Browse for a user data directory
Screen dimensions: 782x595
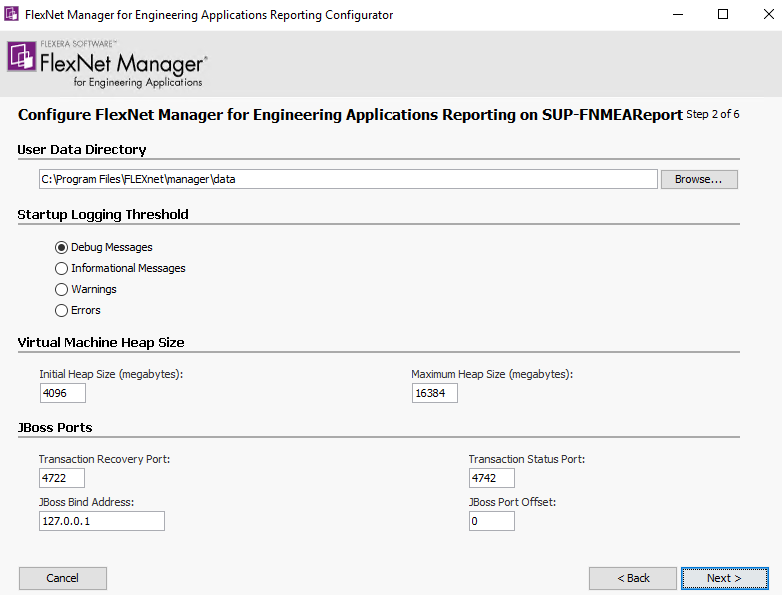pyautogui.click(x=699, y=179)
